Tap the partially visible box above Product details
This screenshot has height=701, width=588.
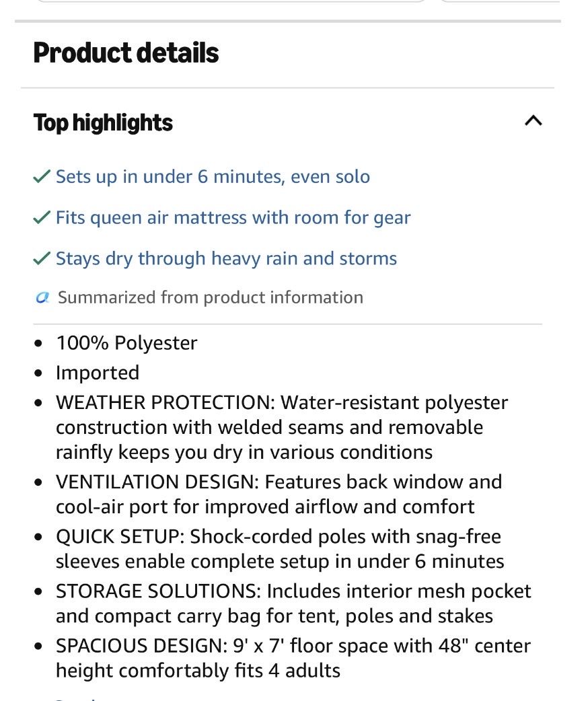point(231,1)
